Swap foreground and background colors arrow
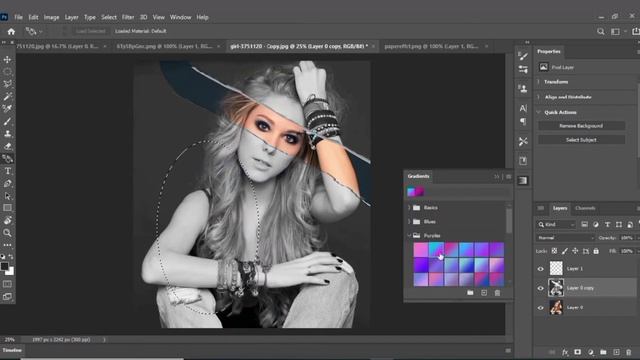Image resolution: width=640 pixels, height=360 pixels. (x=11, y=257)
